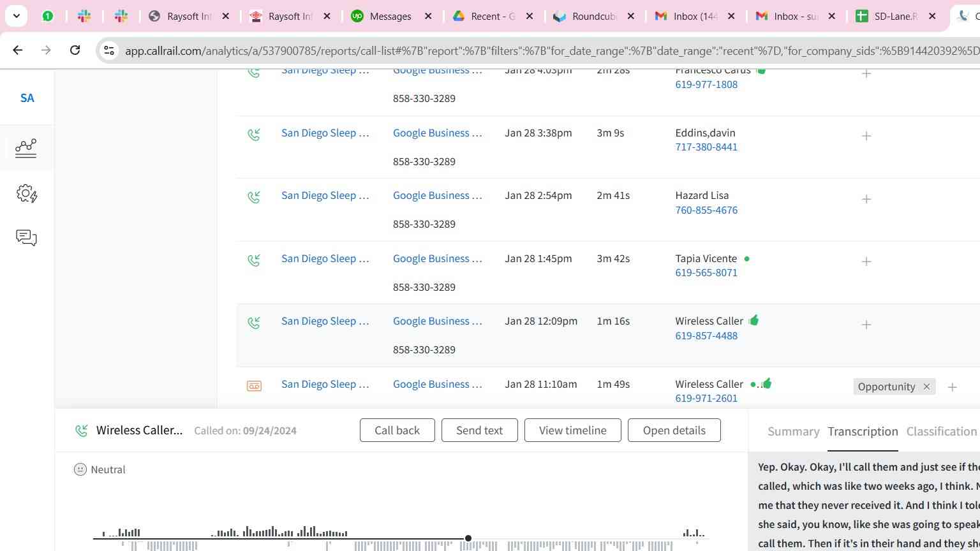The image size is (980, 551).
Task: Open San Diego Sleep link in Tapia Vicente row
Action: click(x=325, y=258)
